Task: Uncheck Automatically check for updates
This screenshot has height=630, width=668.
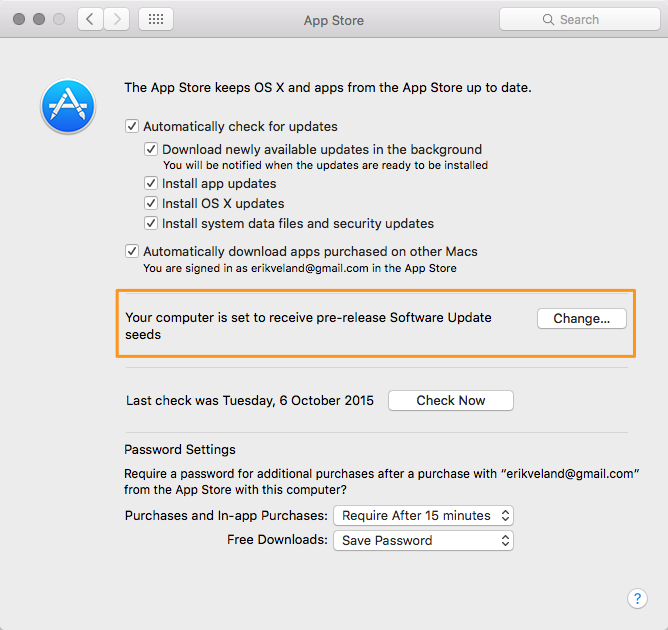Action: tap(132, 127)
